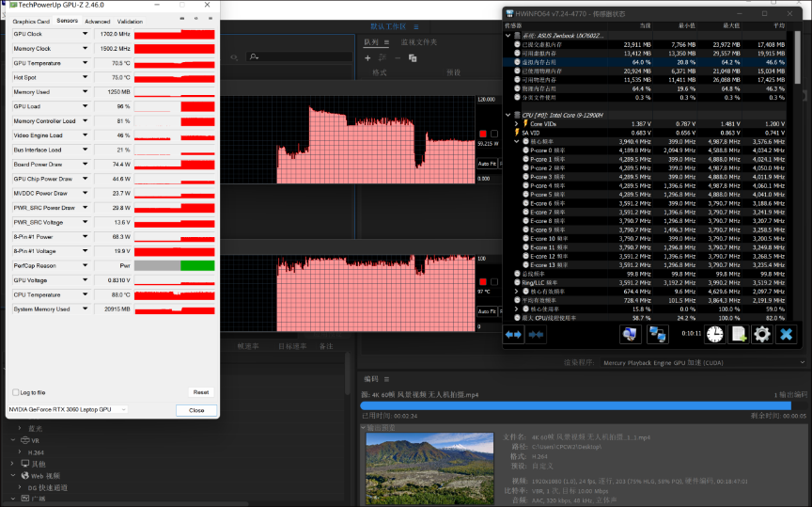This screenshot has width=812, height=507.
Task: Click the Close button in GPU-Z
Action: click(196, 410)
